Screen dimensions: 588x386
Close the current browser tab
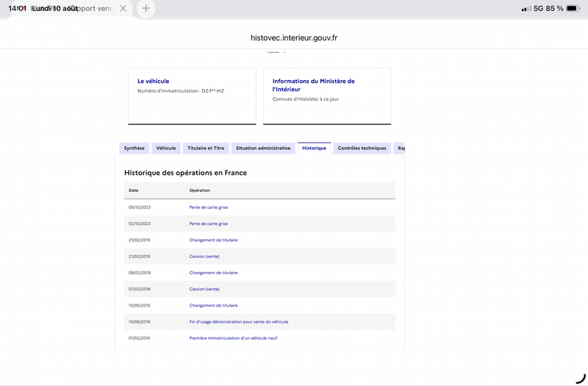click(123, 8)
